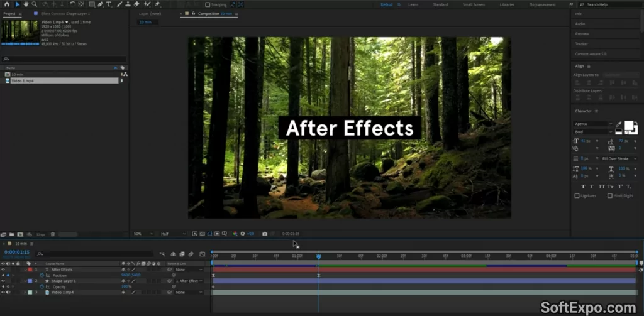
Task: Apply Superscript text style
Action: point(620,187)
